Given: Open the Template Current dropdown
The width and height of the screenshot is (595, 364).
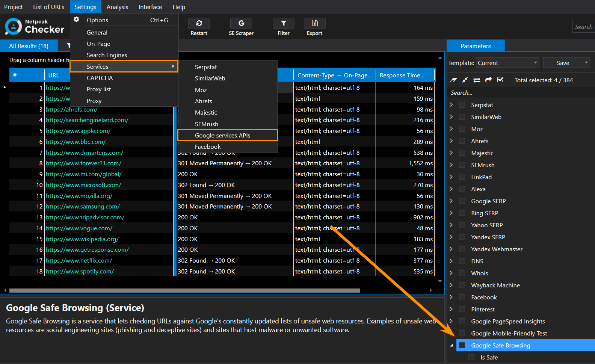Looking at the screenshot, I should (x=507, y=63).
